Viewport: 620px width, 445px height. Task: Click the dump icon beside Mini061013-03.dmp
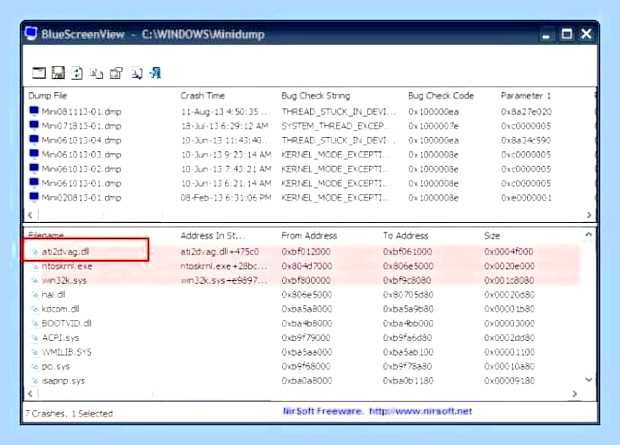(34, 154)
